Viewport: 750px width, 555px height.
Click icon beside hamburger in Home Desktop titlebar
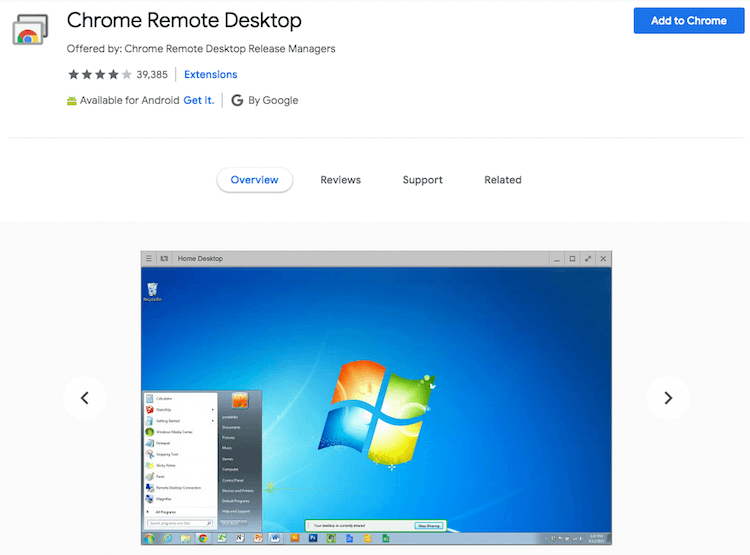pos(164,258)
